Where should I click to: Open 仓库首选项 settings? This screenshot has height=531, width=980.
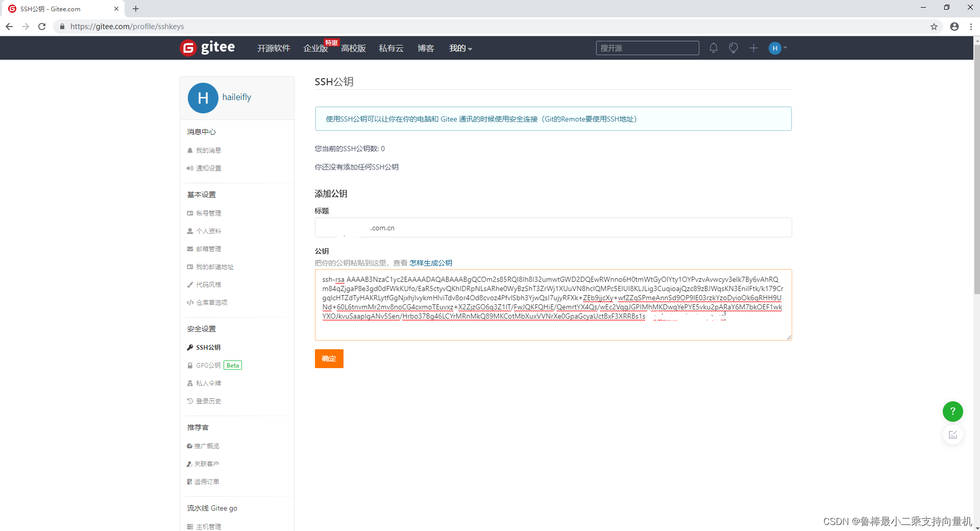pos(207,302)
